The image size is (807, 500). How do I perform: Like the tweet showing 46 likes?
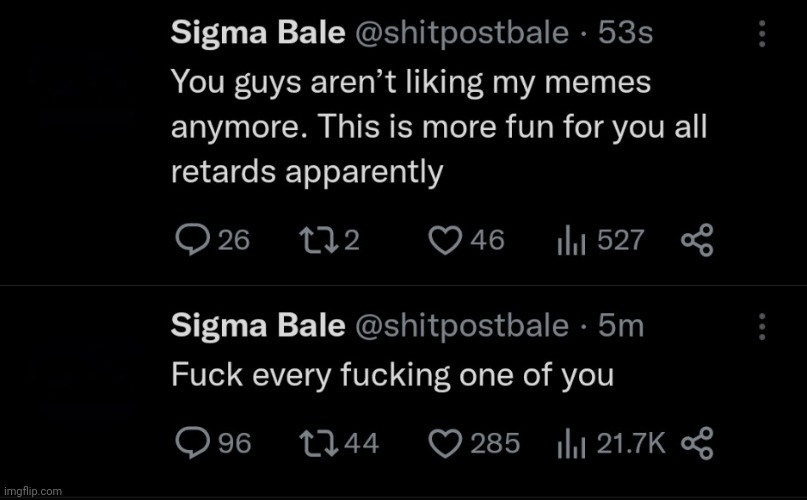click(x=443, y=240)
